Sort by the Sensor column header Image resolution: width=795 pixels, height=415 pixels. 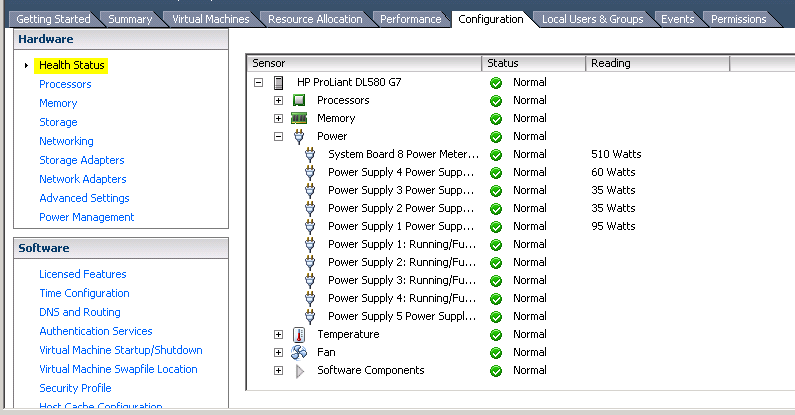pyautogui.click(x=364, y=63)
